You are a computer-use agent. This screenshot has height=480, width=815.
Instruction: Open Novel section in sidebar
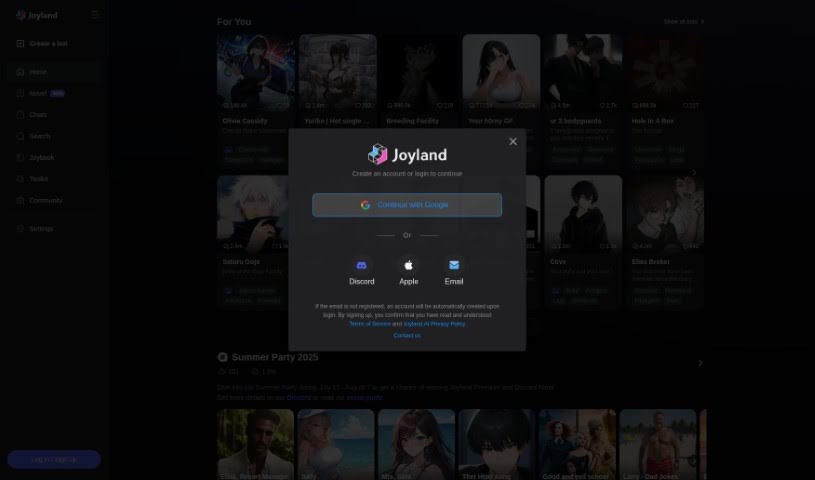54,93
